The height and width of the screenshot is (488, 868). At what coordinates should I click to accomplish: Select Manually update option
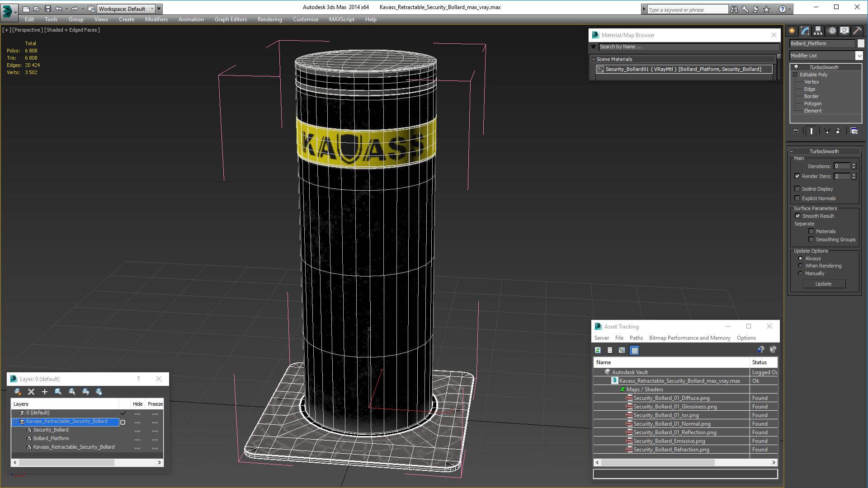[x=800, y=273]
